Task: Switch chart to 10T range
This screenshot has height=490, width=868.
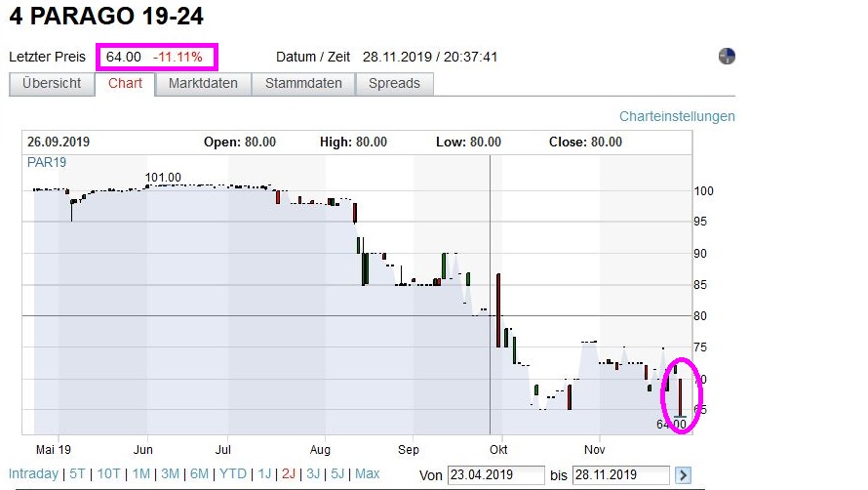Action: (109, 474)
